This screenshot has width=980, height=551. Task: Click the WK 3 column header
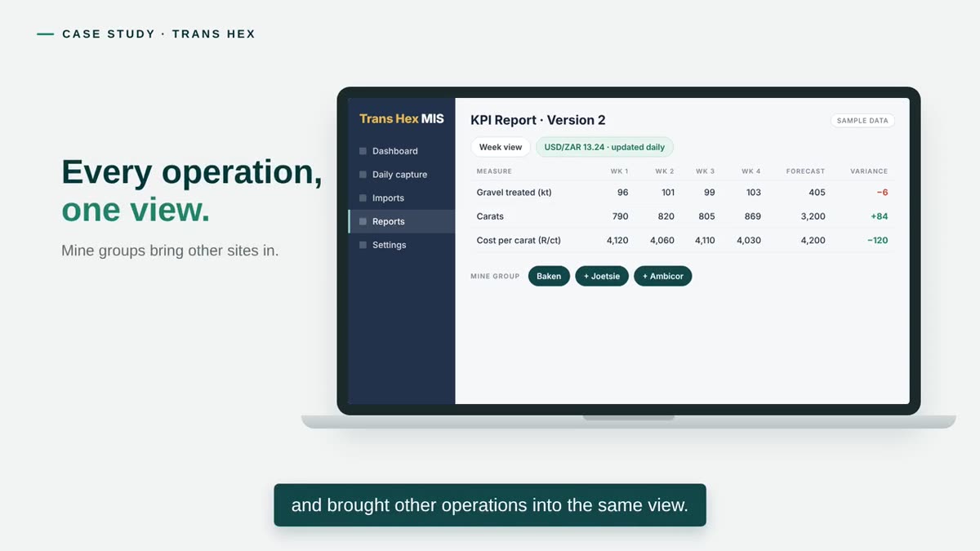click(706, 171)
